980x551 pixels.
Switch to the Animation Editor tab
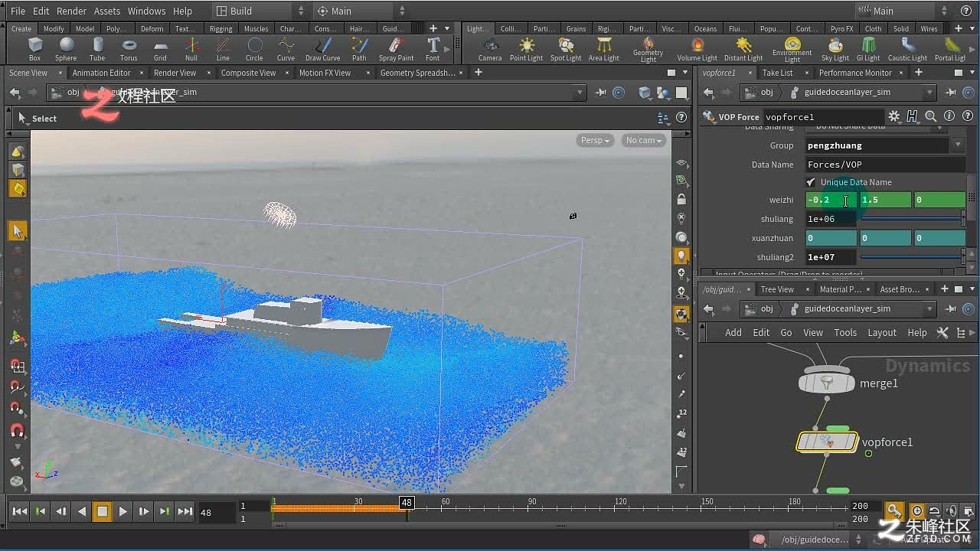point(101,73)
